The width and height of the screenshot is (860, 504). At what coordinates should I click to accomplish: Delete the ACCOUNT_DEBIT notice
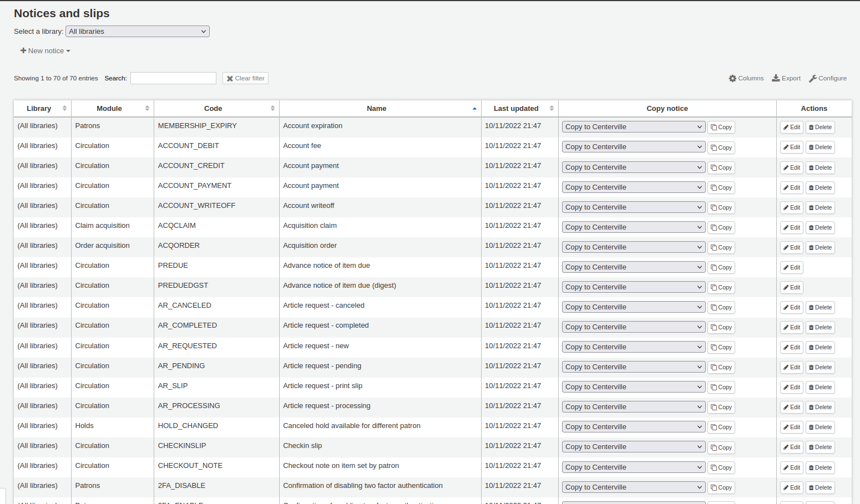(820, 147)
